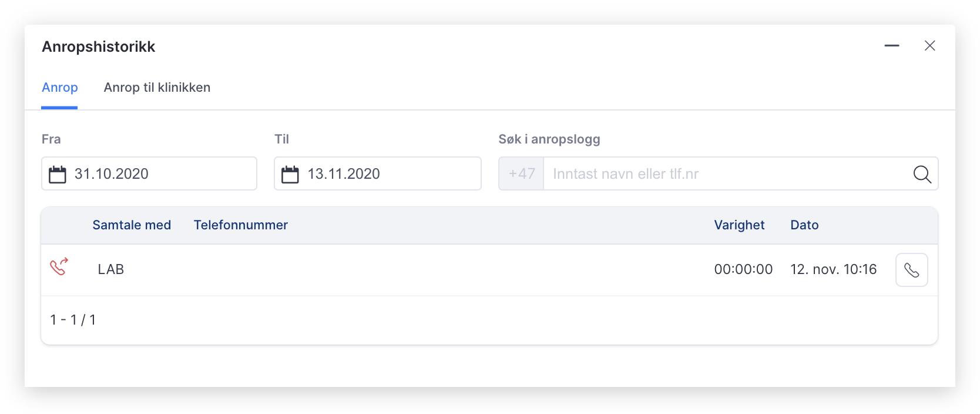
Task: Call back LAB using the phone button
Action: (911, 270)
